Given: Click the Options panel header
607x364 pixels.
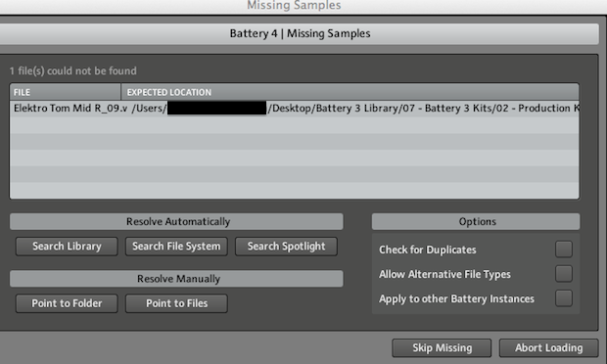Looking at the screenshot, I should point(476,222).
